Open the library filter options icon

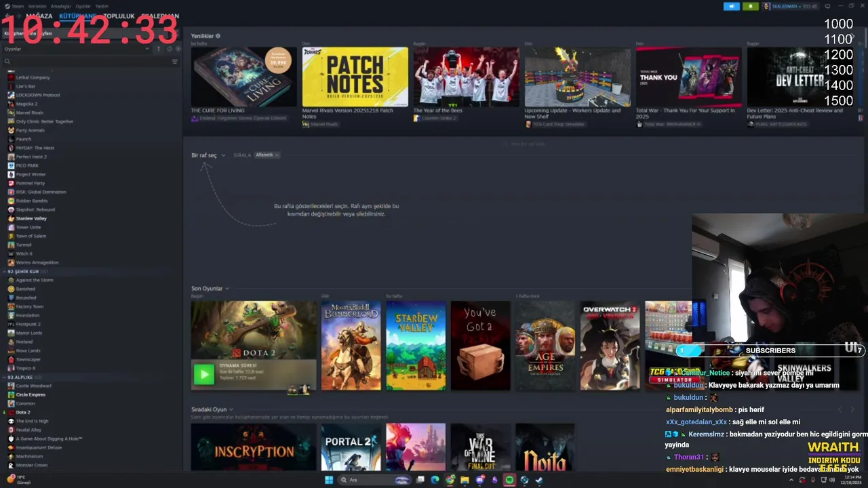(175, 62)
